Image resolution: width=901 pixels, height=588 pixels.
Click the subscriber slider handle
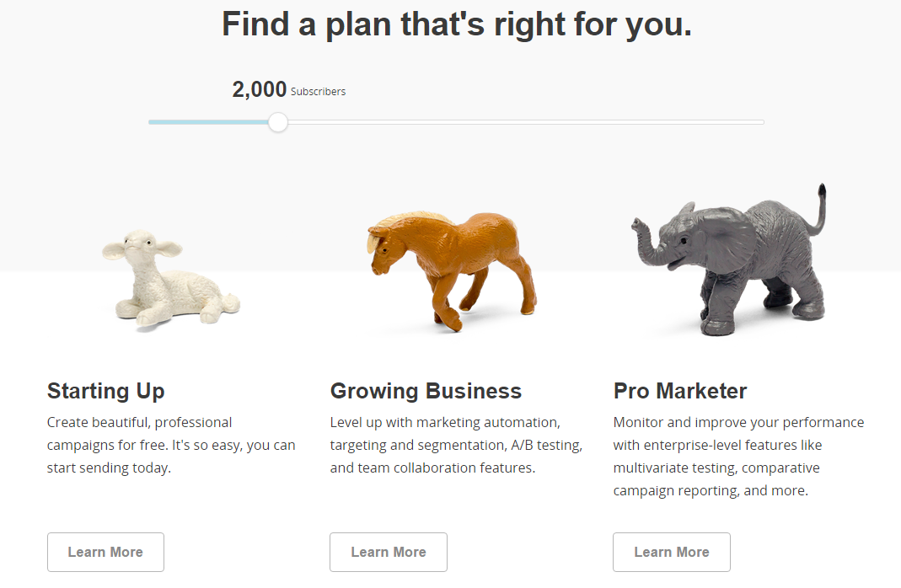278,122
